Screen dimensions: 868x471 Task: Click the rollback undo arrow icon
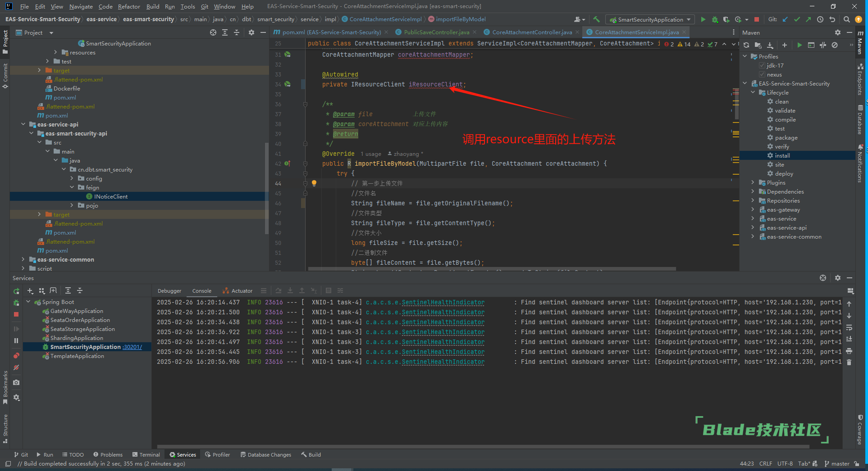(832, 19)
